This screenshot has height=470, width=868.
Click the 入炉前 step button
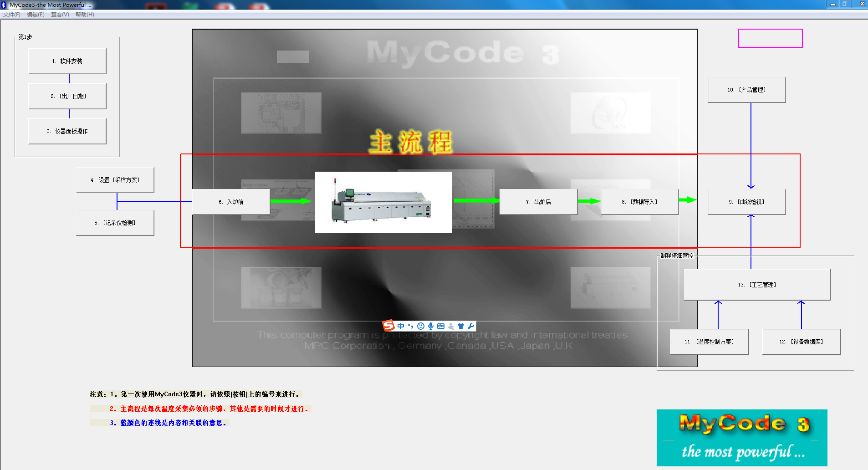(x=231, y=201)
